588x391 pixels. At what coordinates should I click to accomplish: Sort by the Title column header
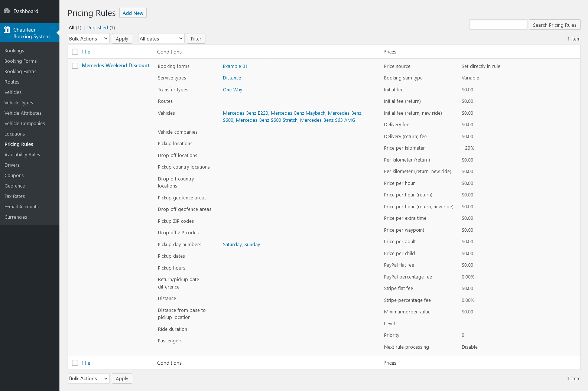tap(85, 52)
